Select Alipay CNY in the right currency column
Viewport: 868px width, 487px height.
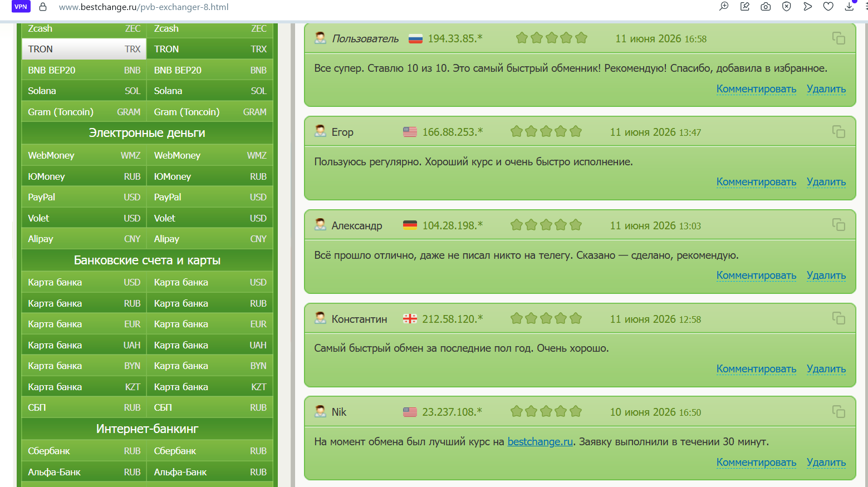click(210, 239)
